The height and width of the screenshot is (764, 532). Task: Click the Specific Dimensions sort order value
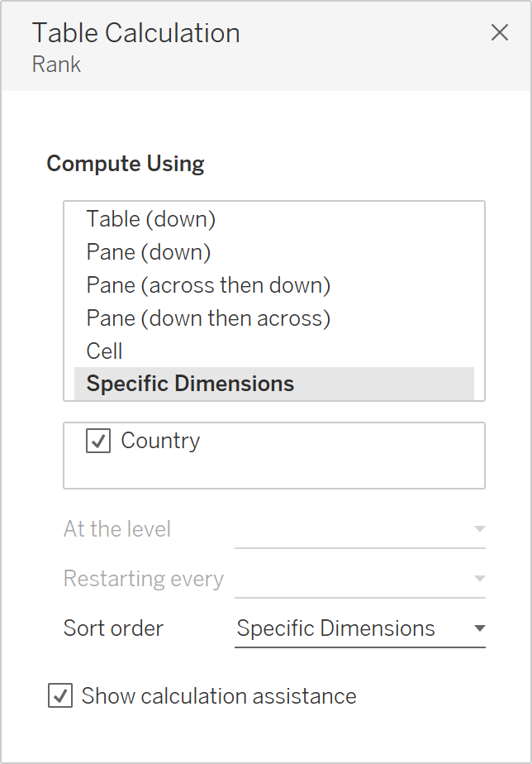click(x=335, y=628)
